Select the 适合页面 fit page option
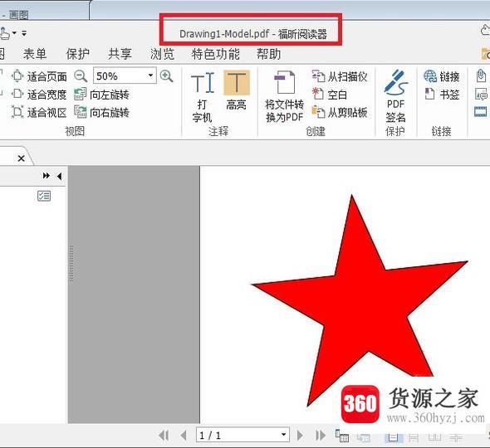 coord(39,76)
